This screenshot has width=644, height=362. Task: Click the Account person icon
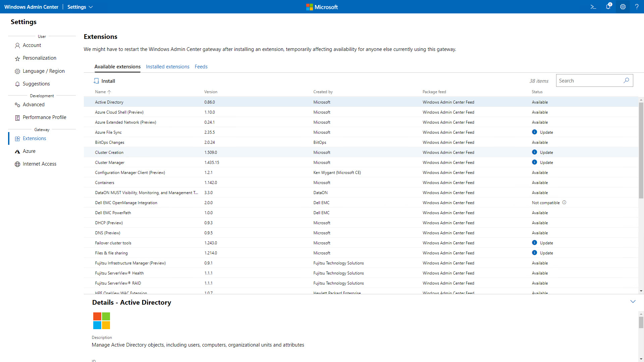[x=17, y=46]
